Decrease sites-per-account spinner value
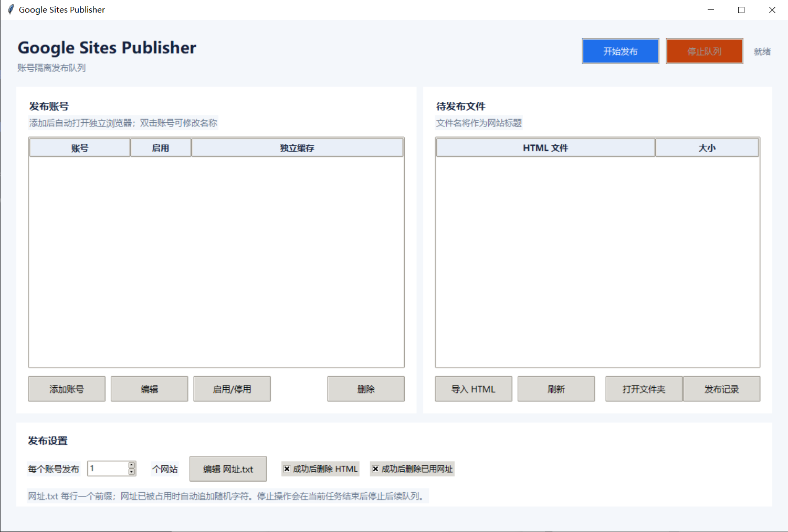Viewport: 788px width, 532px height. (x=132, y=472)
